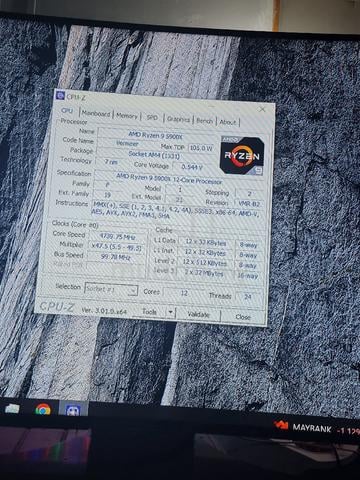Switch to the Graphics tab
The width and height of the screenshot is (360, 480).
pyautogui.click(x=179, y=119)
